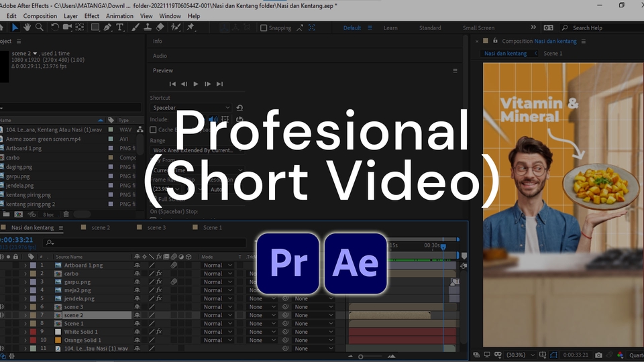Select the Pen tool
The image size is (644, 362).
coord(107,27)
